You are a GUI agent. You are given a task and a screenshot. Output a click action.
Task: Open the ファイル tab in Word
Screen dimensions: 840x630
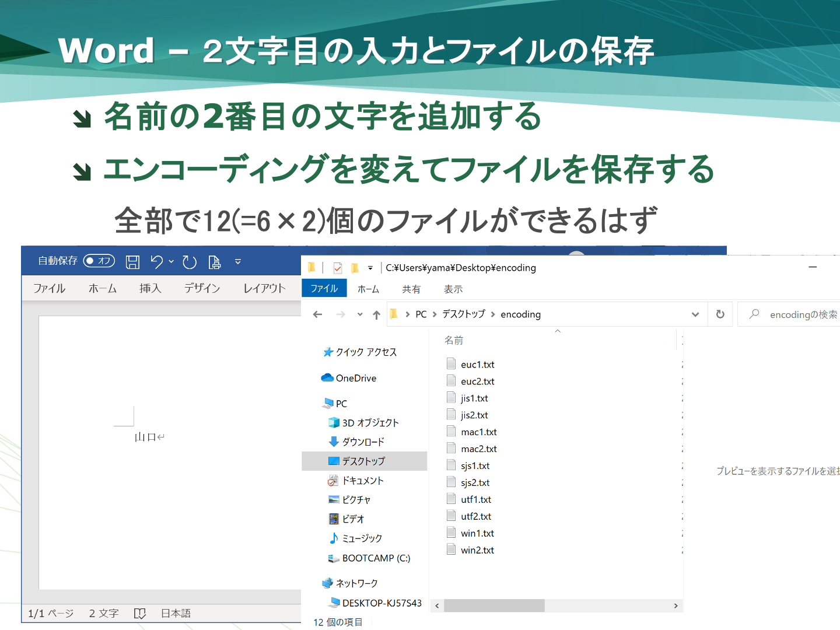tap(49, 288)
